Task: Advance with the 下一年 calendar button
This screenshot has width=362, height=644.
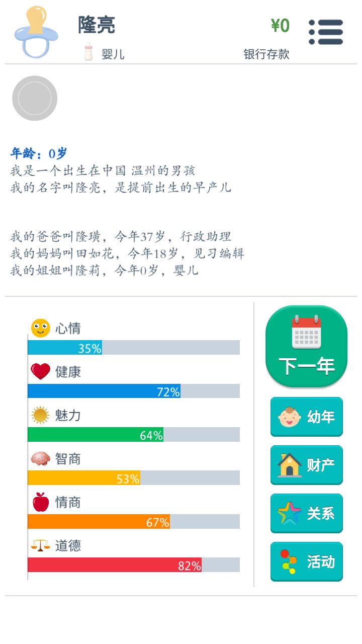Action: coord(306,346)
